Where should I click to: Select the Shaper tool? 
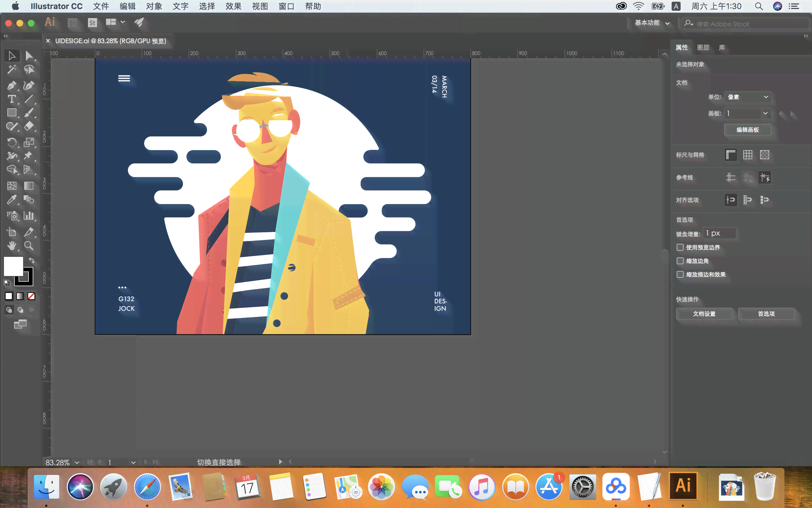pyautogui.click(x=12, y=126)
